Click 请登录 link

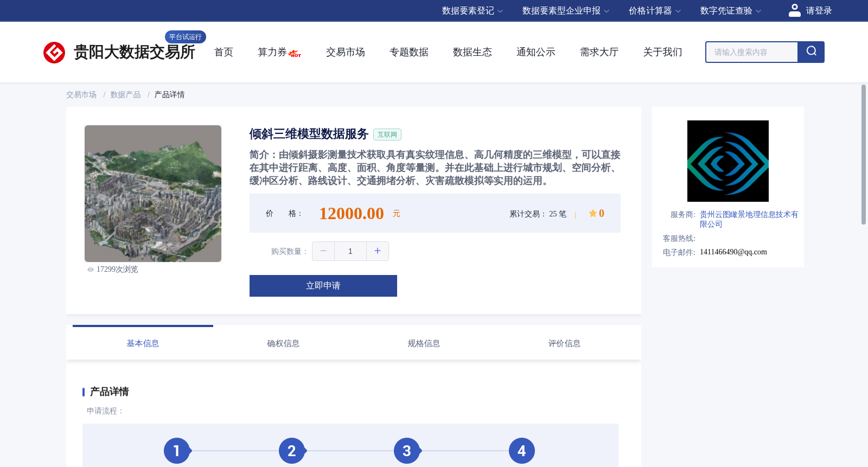point(819,11)
